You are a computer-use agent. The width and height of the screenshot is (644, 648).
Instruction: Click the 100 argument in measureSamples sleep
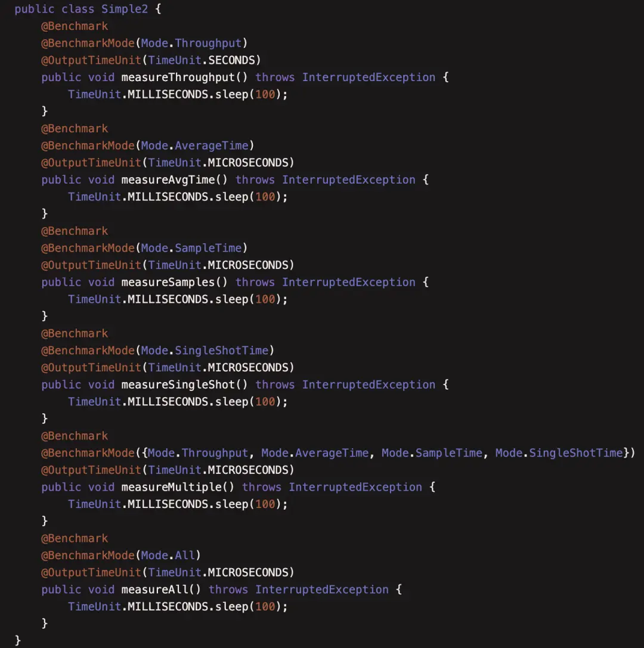(265, 299)
